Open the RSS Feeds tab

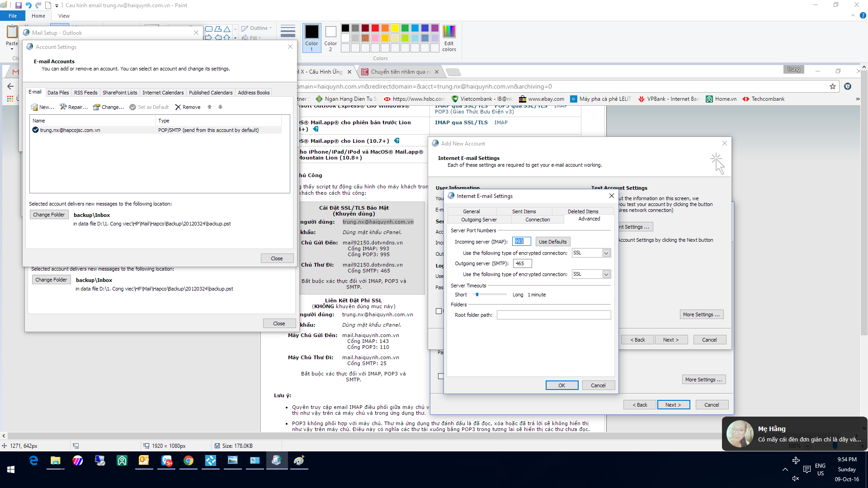click(86, 93)
